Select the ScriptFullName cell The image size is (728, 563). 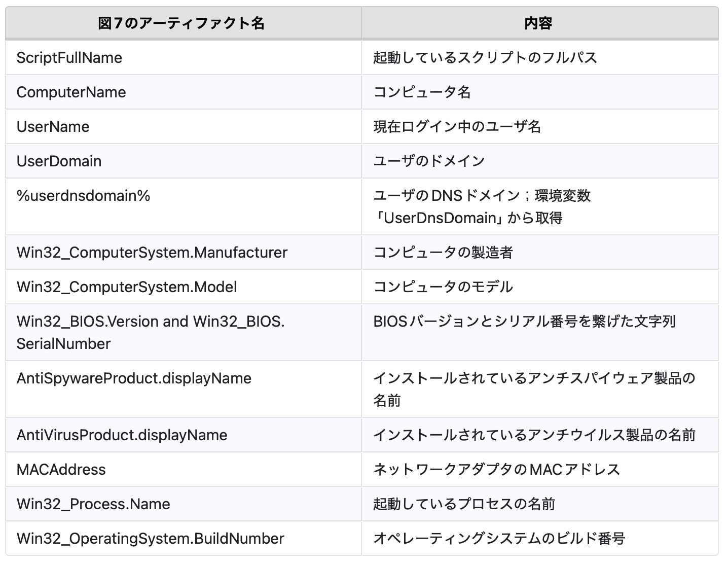69,58
